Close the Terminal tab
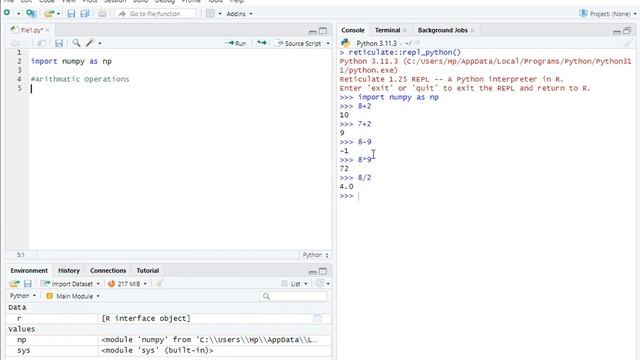 click(405, 30)
